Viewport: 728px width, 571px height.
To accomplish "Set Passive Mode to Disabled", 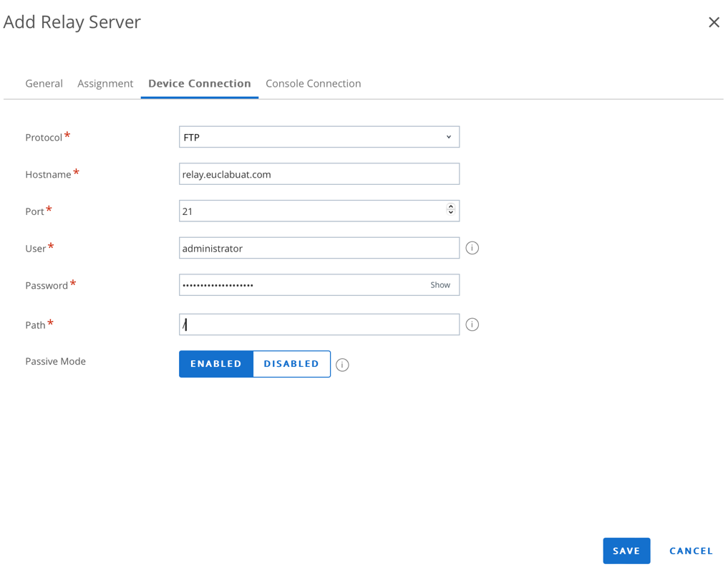I will point(291,364).
